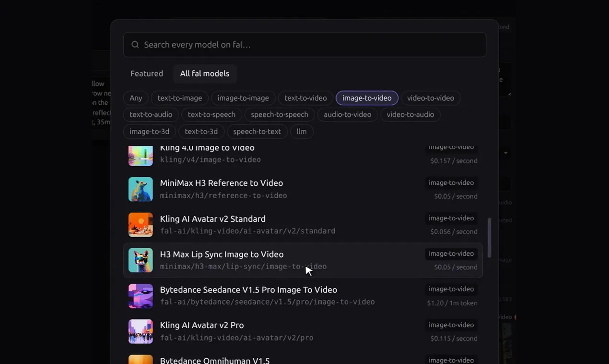Select the Any filter chip

[136, 98]
